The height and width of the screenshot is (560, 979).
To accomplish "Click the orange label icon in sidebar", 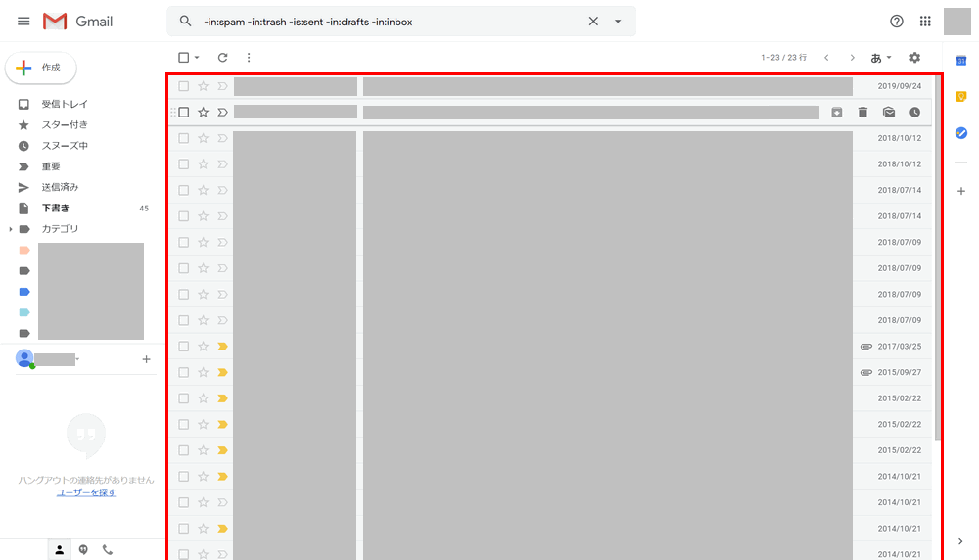I will point(24,250).
